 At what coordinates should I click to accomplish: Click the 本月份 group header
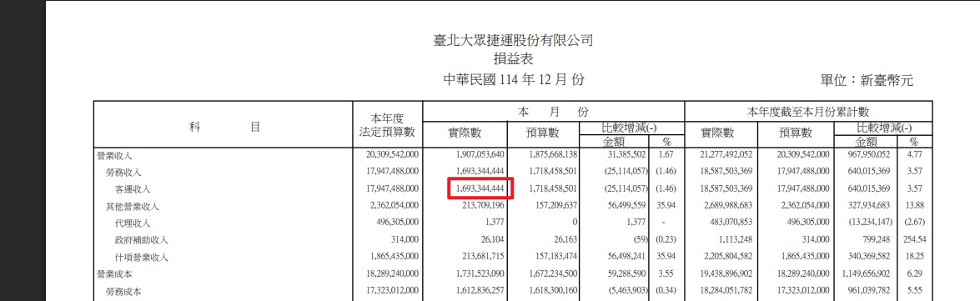tap(554, 111)
